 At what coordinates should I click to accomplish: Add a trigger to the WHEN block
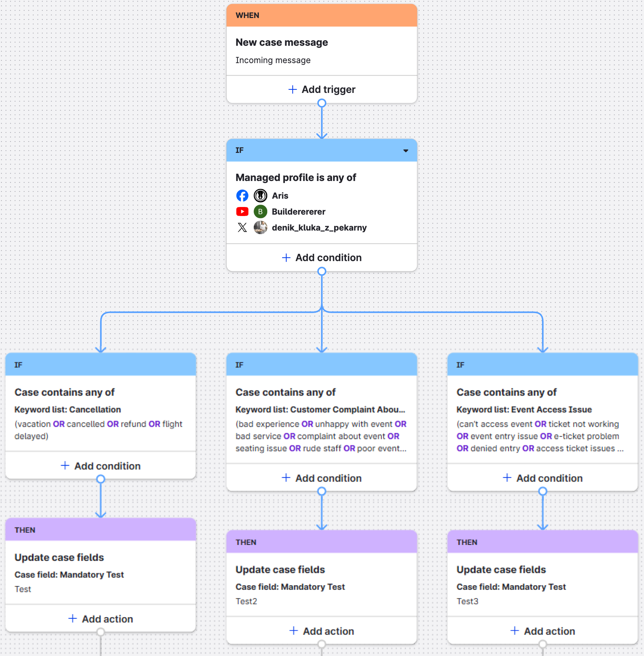click(322, 89)
